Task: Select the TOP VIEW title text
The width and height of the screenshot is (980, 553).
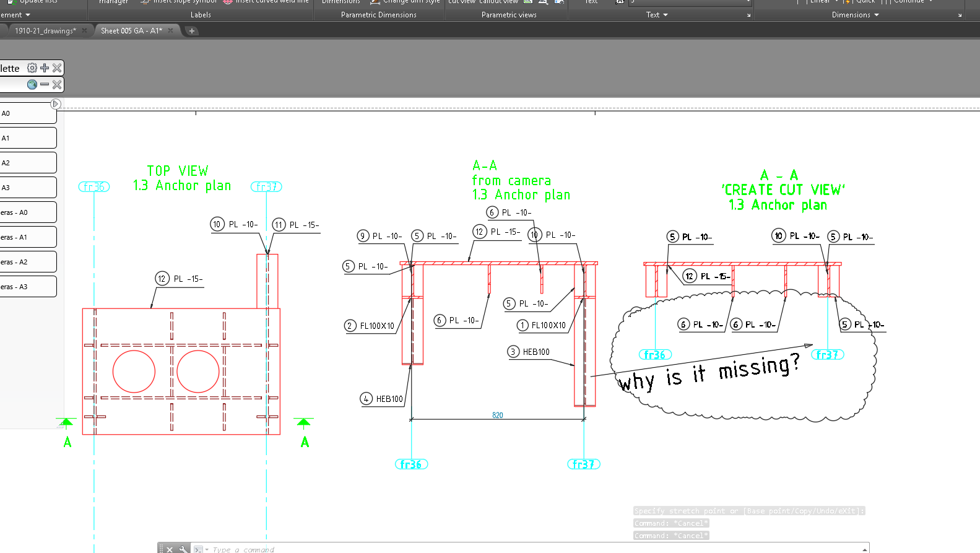Action: tap(178, 171)
